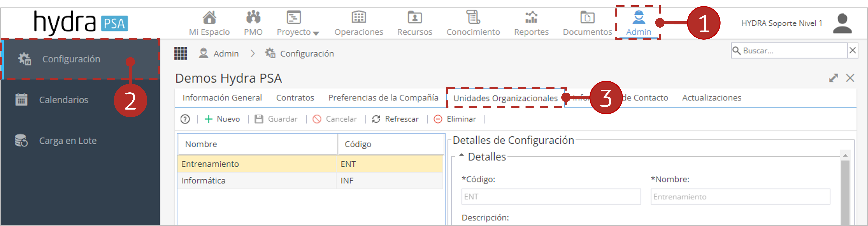Open the Documentos module icon
Image resolution: width=868 pixels, height=226 pixels.
[x=587, y=18]
